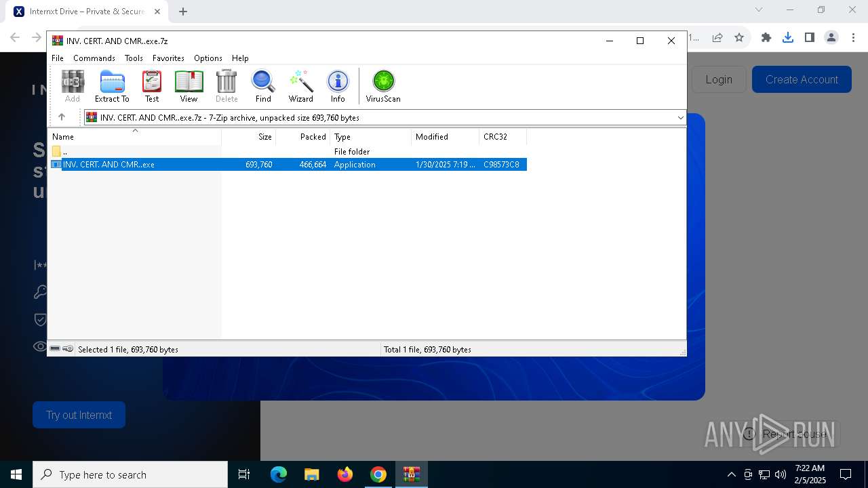Click the archive path text field

coord(387,118)
